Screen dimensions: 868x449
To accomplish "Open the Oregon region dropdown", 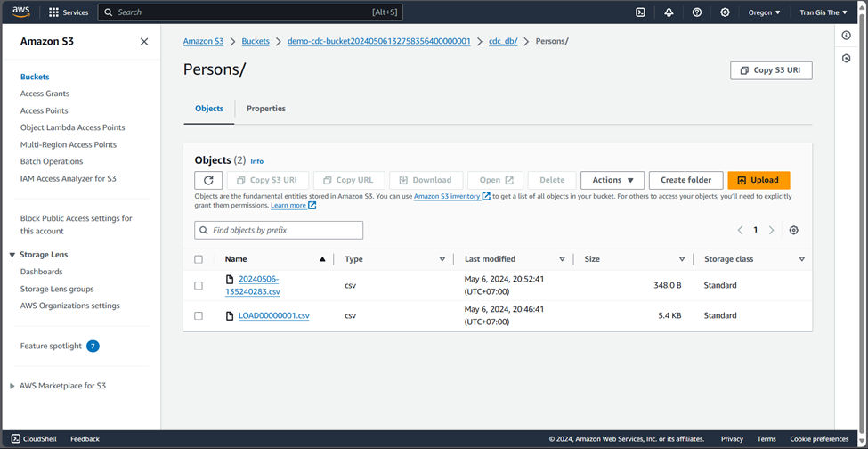I will click(x=764, y=12).
